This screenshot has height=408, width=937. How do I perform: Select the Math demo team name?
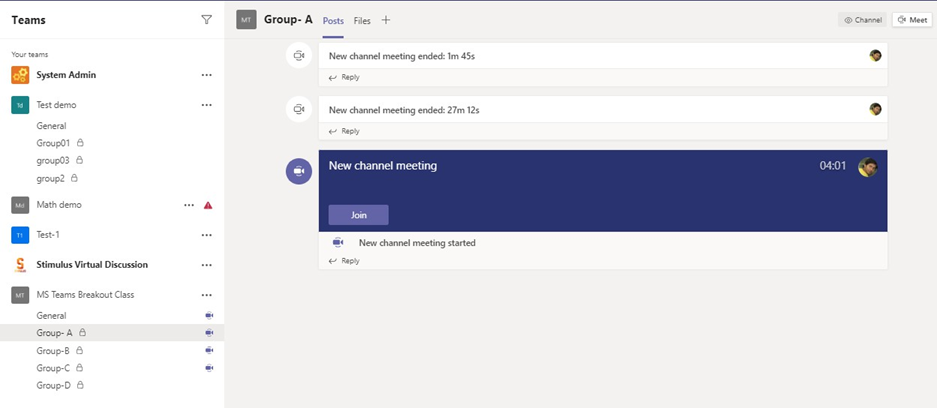[59, 205]
